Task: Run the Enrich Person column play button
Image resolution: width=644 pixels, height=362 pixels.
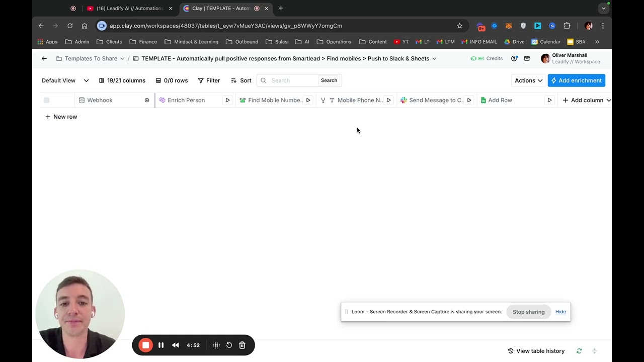Action: (227, 100)
